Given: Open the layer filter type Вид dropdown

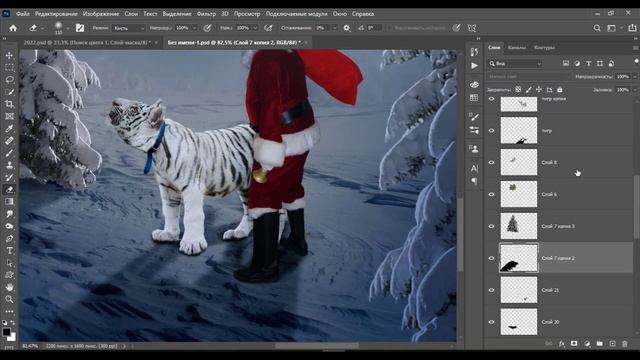Looking at the screenshot, I should tap(515, 64).
